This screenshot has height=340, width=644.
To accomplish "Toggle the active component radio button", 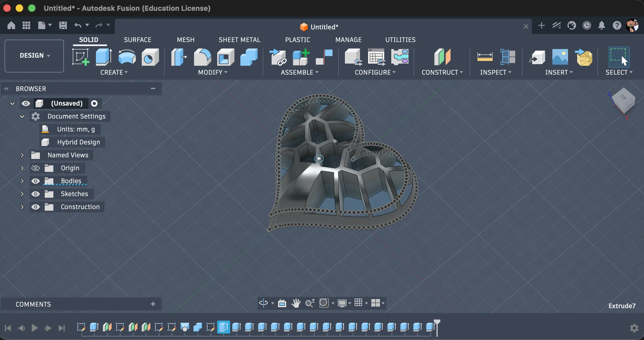I will tap(94, 103).
